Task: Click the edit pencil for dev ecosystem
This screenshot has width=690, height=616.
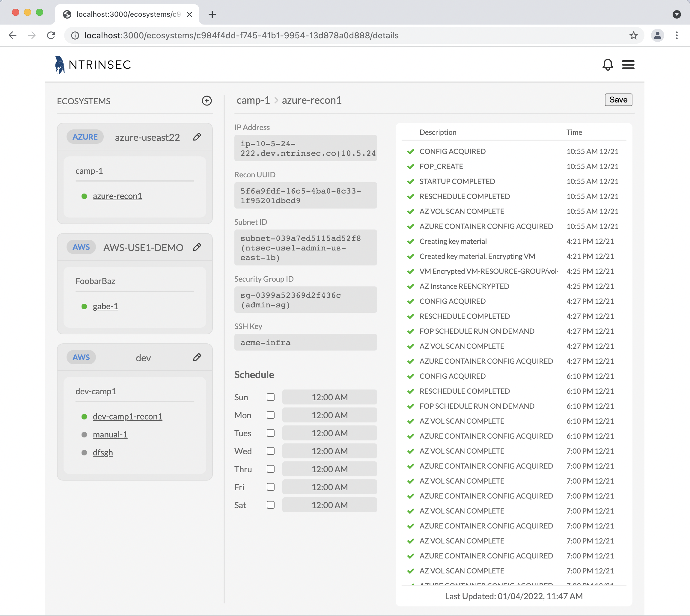Action: click(x=197, y=357)
